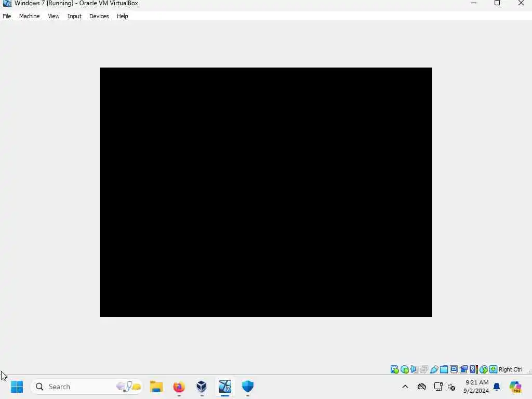
Task: Open the Input menu
Action: pos(74,16)
